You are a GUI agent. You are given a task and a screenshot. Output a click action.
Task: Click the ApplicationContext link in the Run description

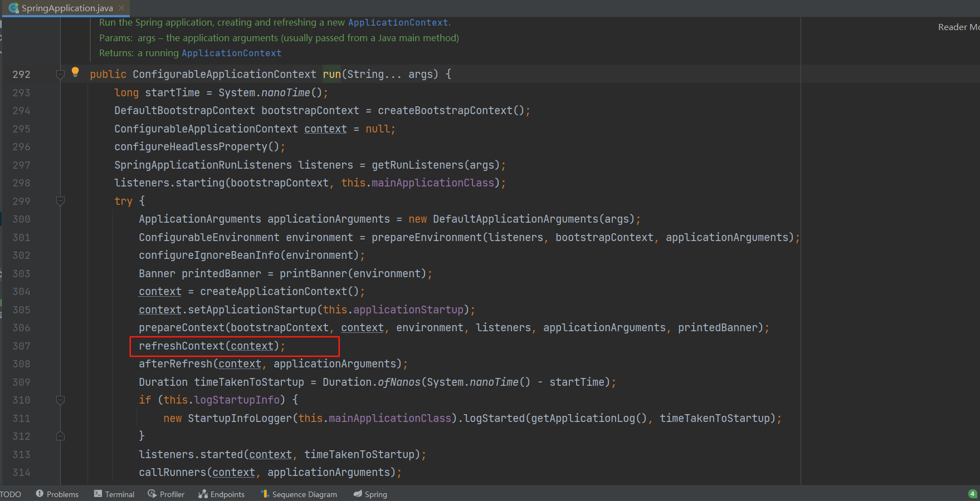tap(398, 22)
